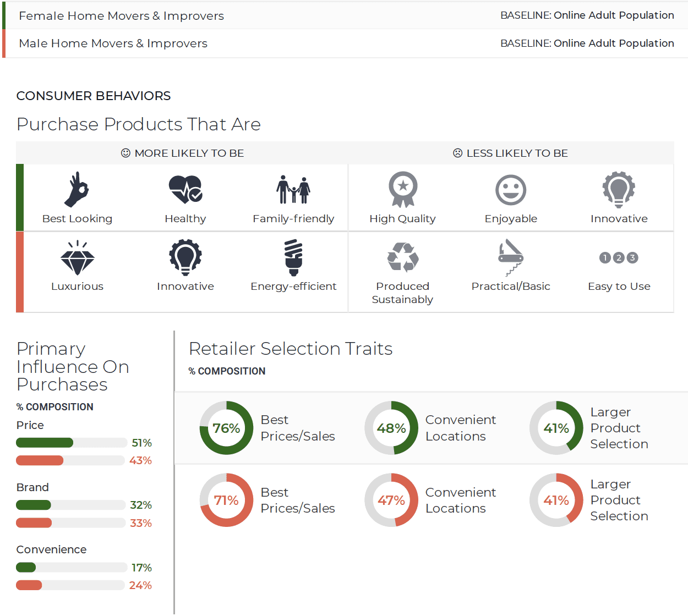This screenshot has height=616, width=688.
Task: Click the Price category label
Action: [30, 425]
